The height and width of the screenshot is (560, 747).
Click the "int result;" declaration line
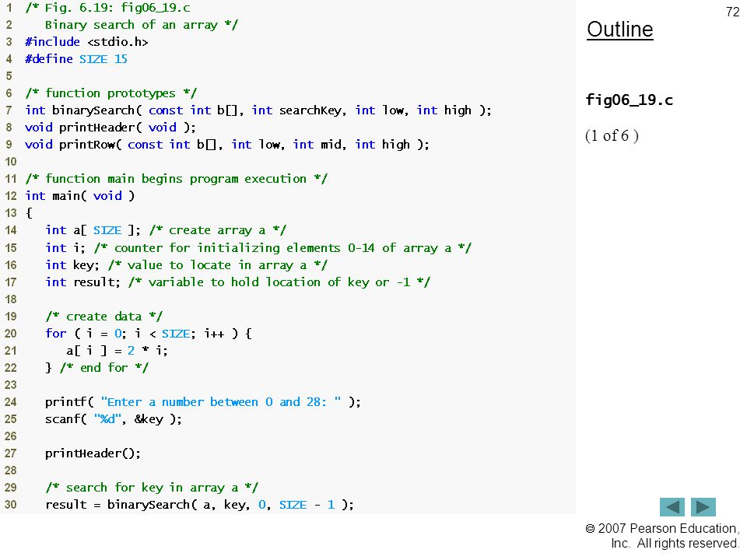point(238,282)
